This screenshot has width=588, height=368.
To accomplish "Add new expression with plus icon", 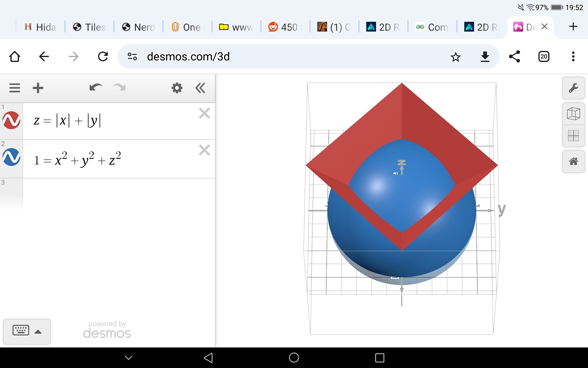I will coord(38,88).
